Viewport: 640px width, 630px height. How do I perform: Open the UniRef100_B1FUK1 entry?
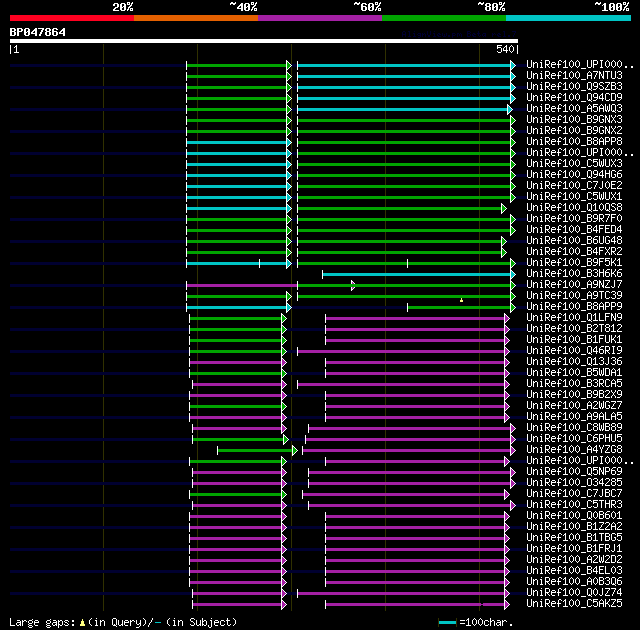[x=574, y=340]
